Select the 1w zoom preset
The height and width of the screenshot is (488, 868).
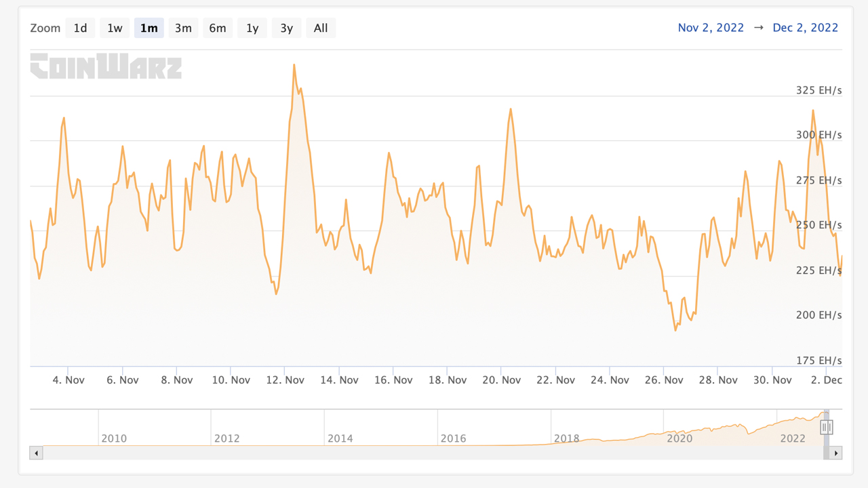pos(114,28)
